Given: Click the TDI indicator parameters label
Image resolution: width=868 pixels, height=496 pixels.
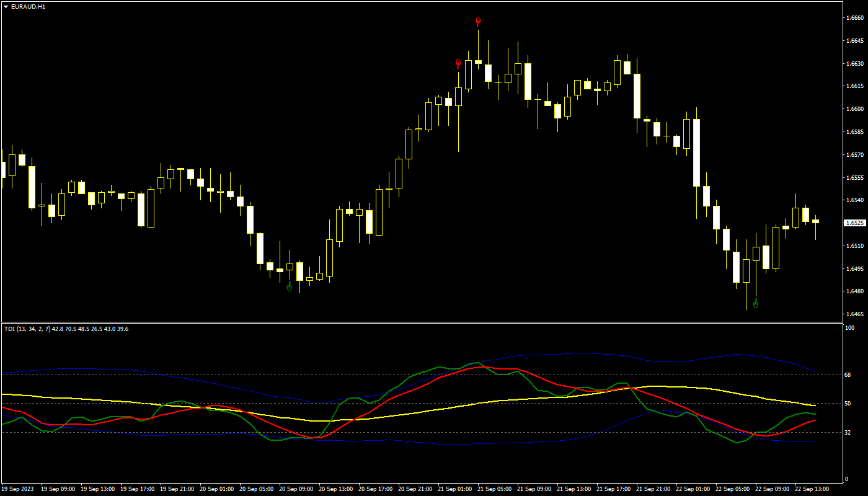Looking at the screenshot, I should pos(66,329).
